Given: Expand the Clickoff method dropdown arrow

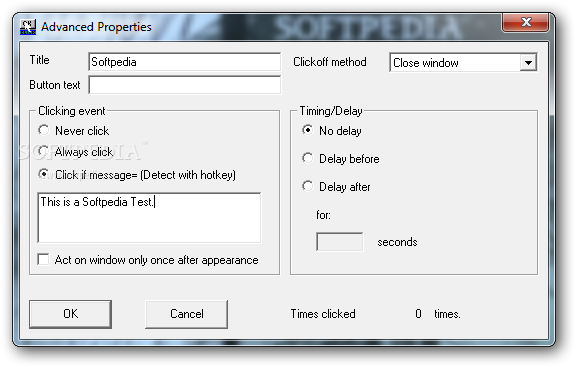Looking at the screenshot, I should pyautogui.click(x=528, y=62).
